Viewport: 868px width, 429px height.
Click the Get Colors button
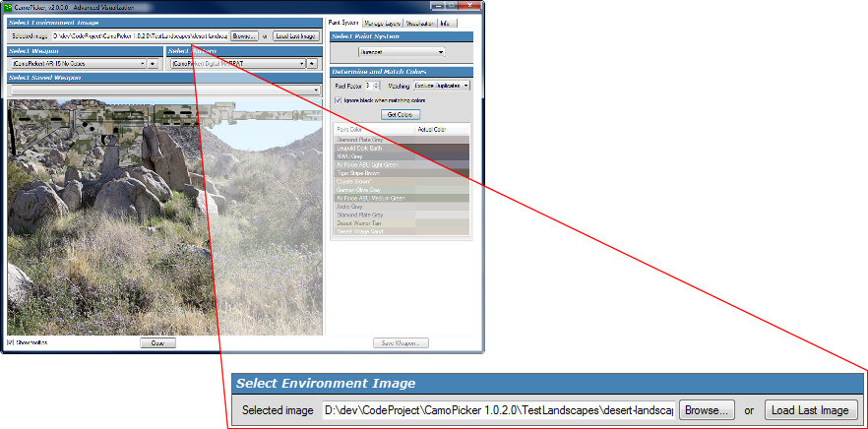(x=401, y=114)
